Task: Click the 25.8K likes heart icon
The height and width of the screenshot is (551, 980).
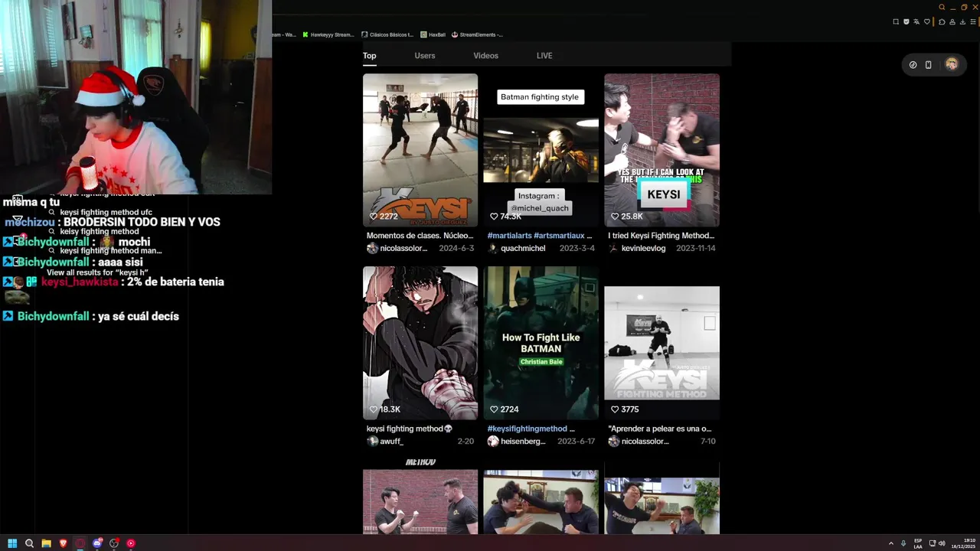Action: click(614, 217)
